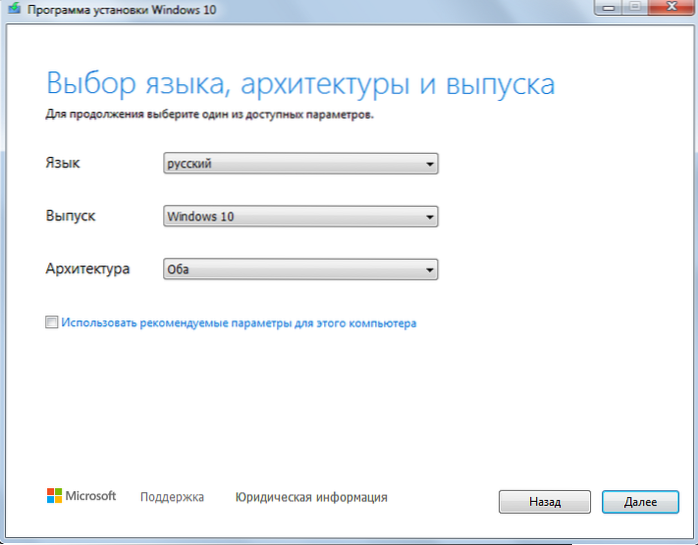Viewport: 698px width, 545px height.
Task: Click the 'Выпуск' field label
Action: (x=71, y=215)
